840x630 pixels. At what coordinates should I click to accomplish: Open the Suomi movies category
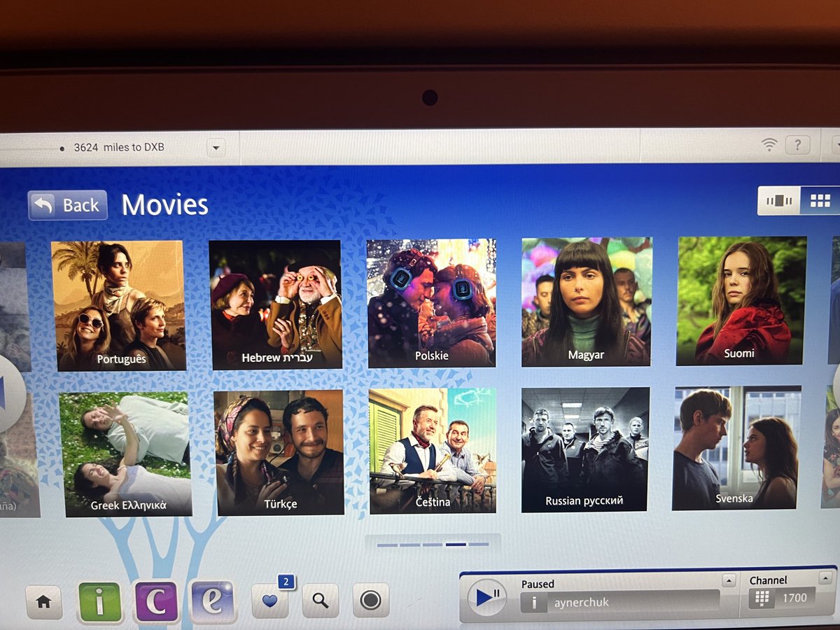[x=741, y=301]
